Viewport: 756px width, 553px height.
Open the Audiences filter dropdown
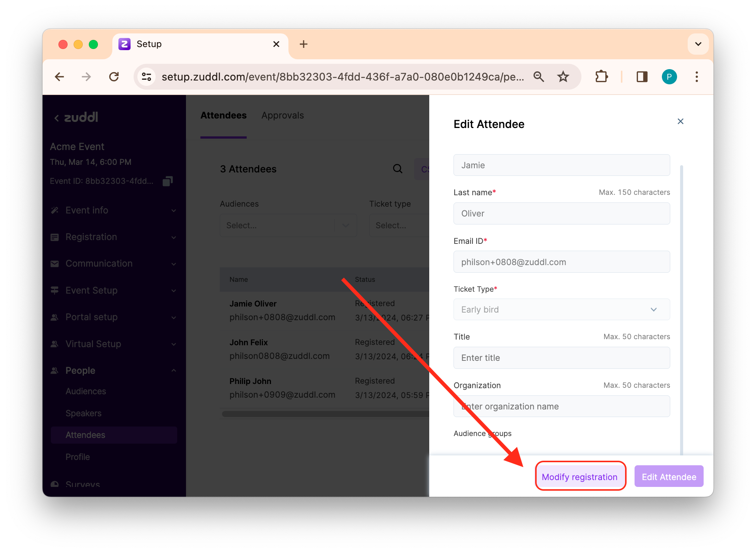coord(288,226)
